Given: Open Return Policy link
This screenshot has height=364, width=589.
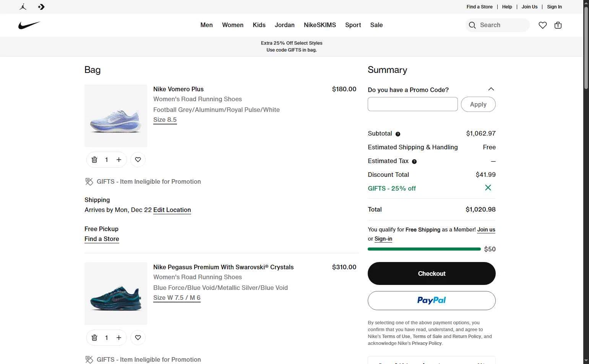Looking at the screenshot, I should [x=467, y=336].
